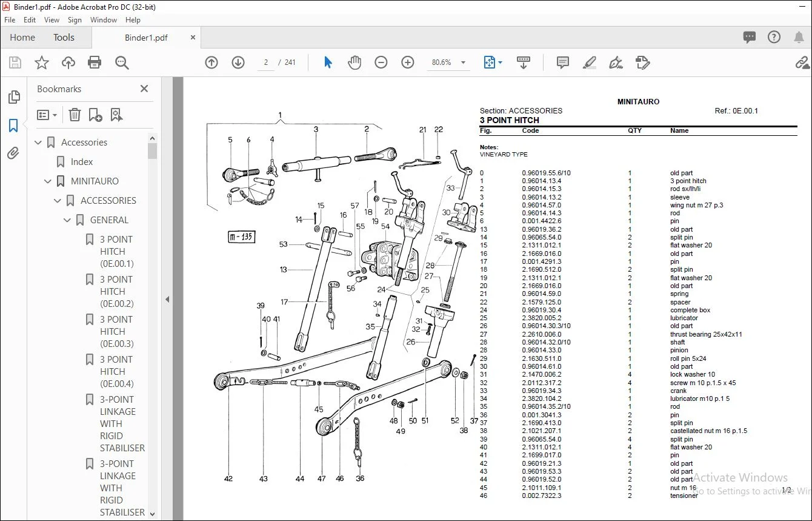Viewport: 812px width, 521px height.
Task: Click the find current bookmark icon
Action: point(116,115)
